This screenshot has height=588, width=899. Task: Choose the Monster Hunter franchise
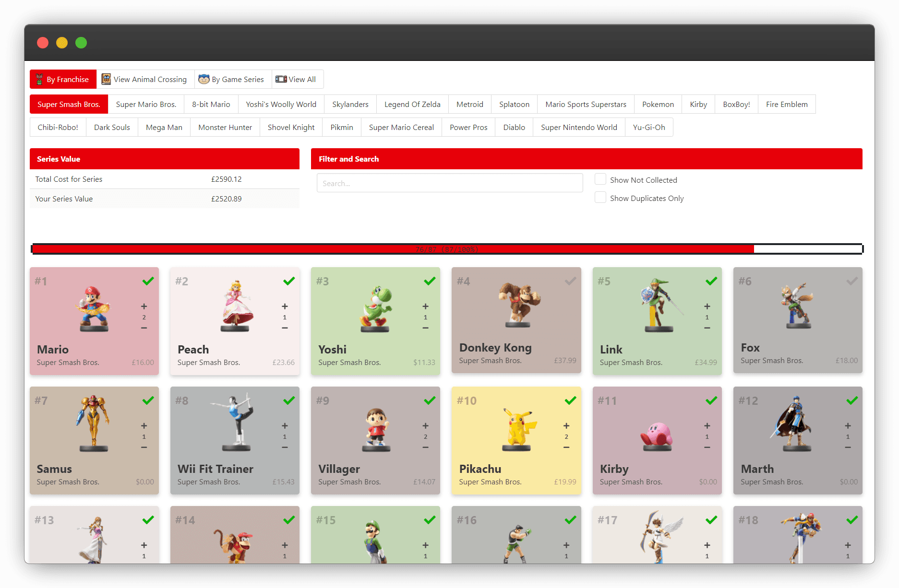click(x=225, y=127)
